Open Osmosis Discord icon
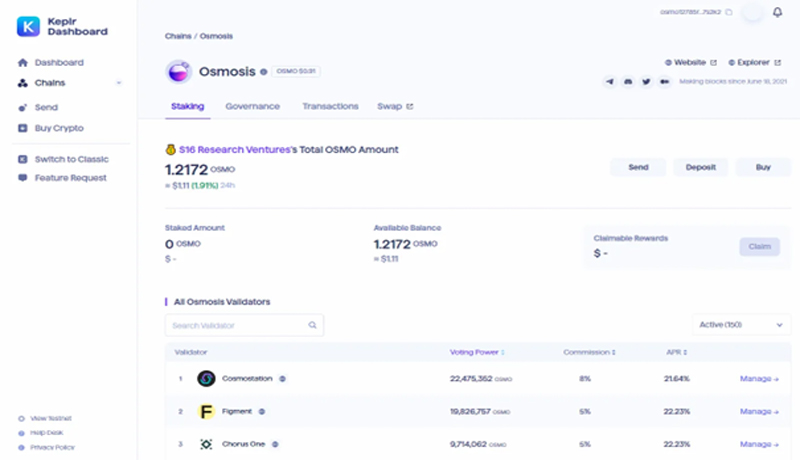The width and height of the screenshot is (800, 460). 628,82
